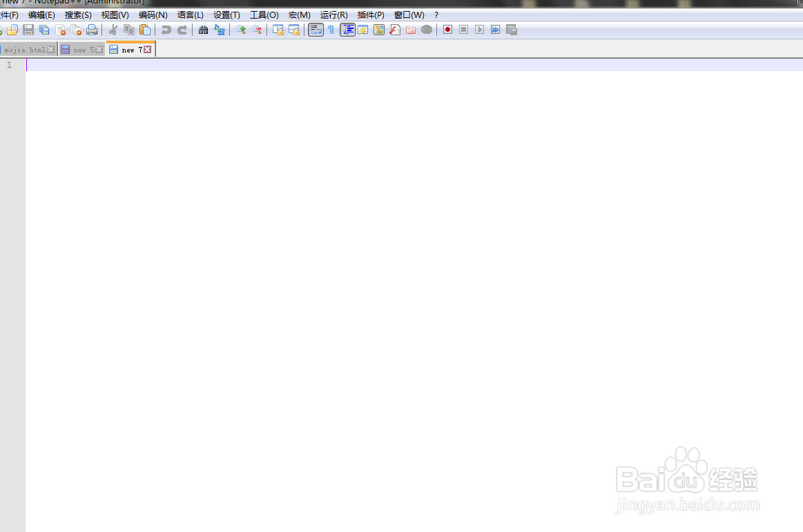Viewport: 803px width, 532px height.
Task: Save the current document
Action: 28,30
